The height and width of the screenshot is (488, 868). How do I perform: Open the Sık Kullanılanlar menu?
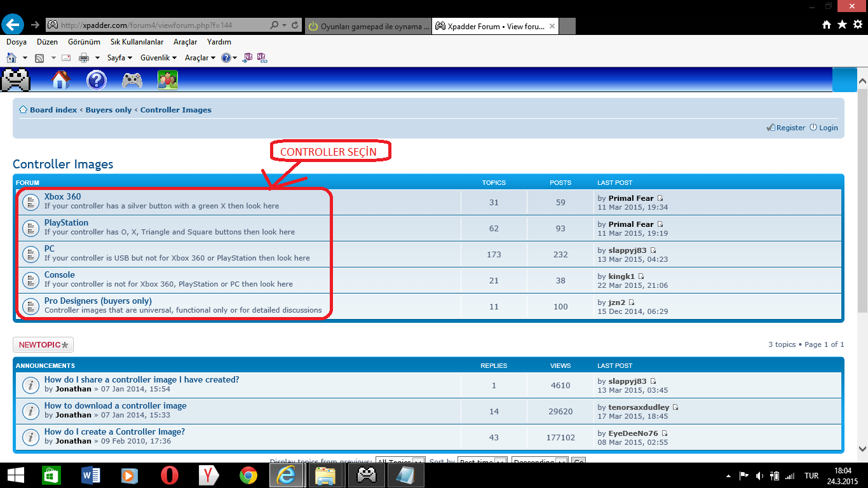(x=137, y=42)
